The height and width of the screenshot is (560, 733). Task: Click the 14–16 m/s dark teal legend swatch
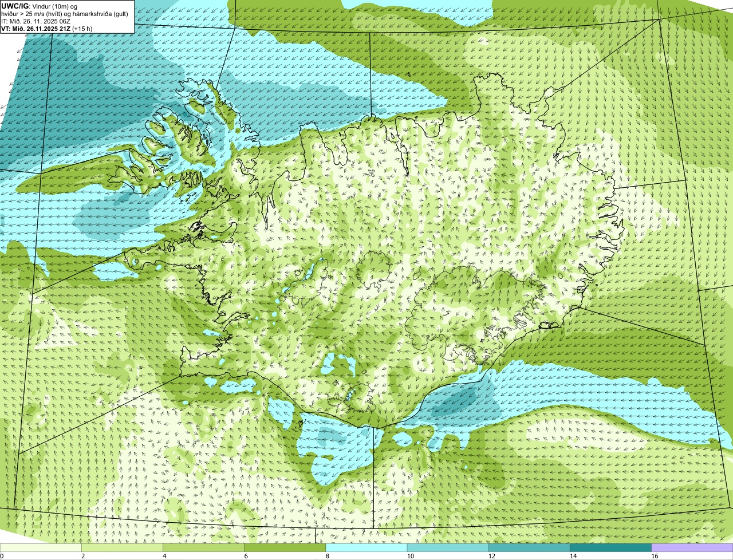coord(611,548)
